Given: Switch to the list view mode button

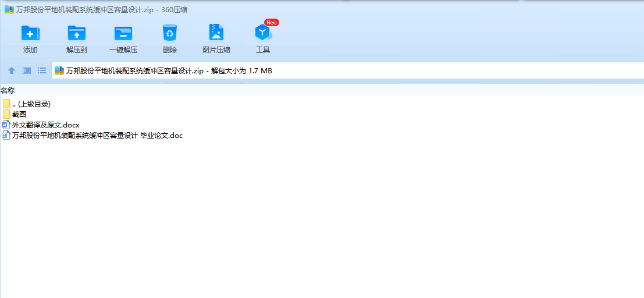Looking at the screenshot, I should 42,70.
